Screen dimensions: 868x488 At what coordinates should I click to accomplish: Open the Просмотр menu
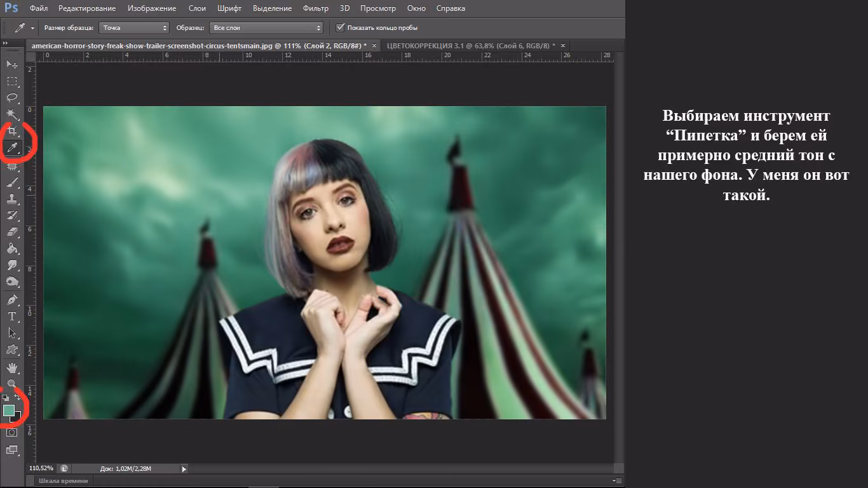click(378, 8)
